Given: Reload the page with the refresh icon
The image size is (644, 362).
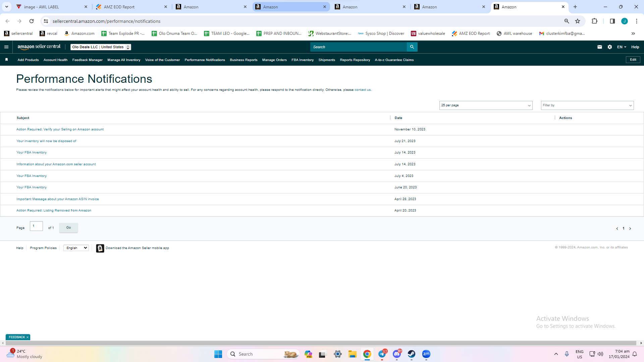Looking at the screenshot, I should coord(32,21).
